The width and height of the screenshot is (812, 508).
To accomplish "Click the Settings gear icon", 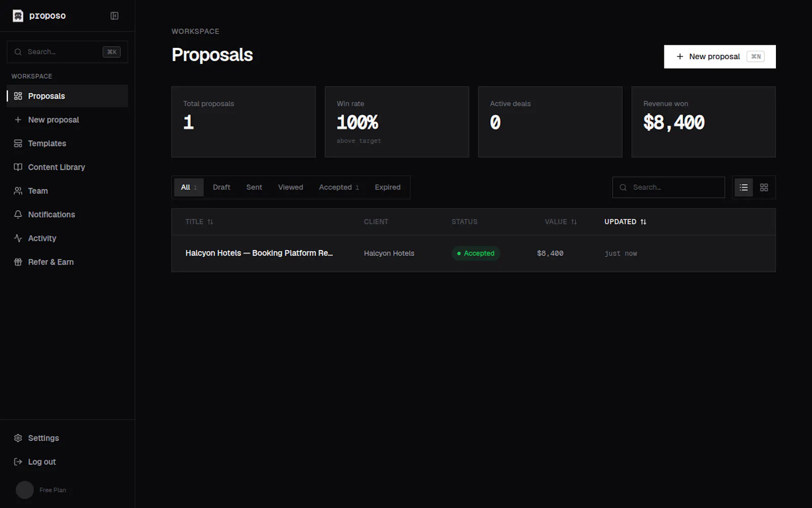I will (x=18, y=438).
